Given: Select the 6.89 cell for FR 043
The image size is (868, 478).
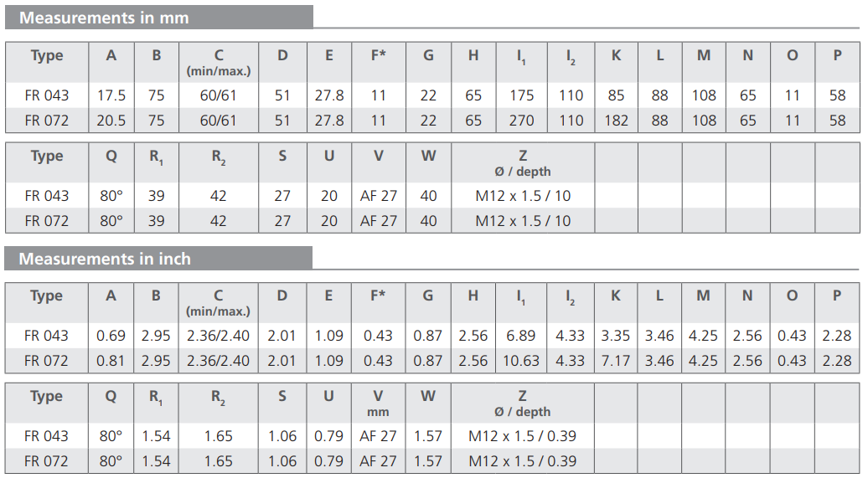Looking at the screenshot, I should pos(521,336).
